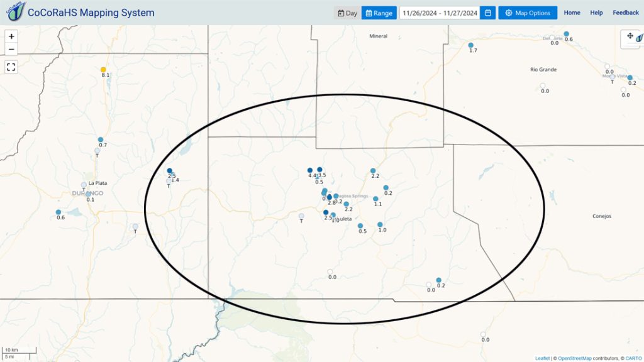The height and width of the screenshot is (362, 644).
Task: Select the 2.8 dark blue station marker
Action: pos(330,197)
